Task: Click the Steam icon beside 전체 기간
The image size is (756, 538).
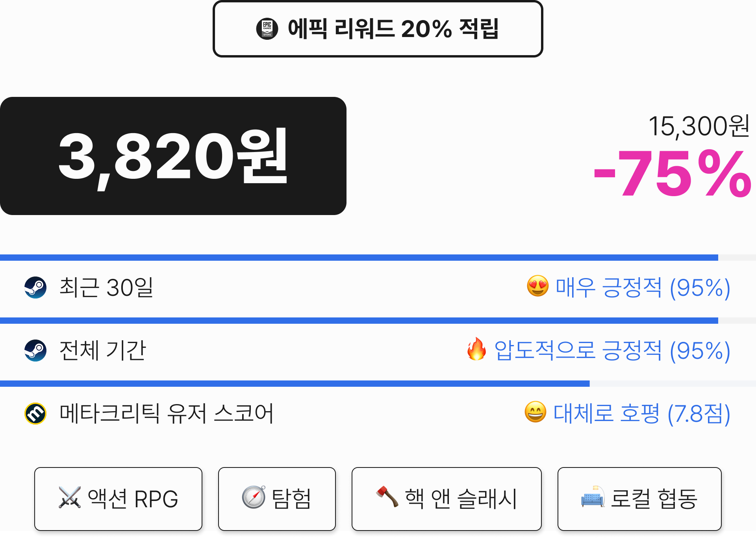Action: pyautogui.click(x=35, y=351)
